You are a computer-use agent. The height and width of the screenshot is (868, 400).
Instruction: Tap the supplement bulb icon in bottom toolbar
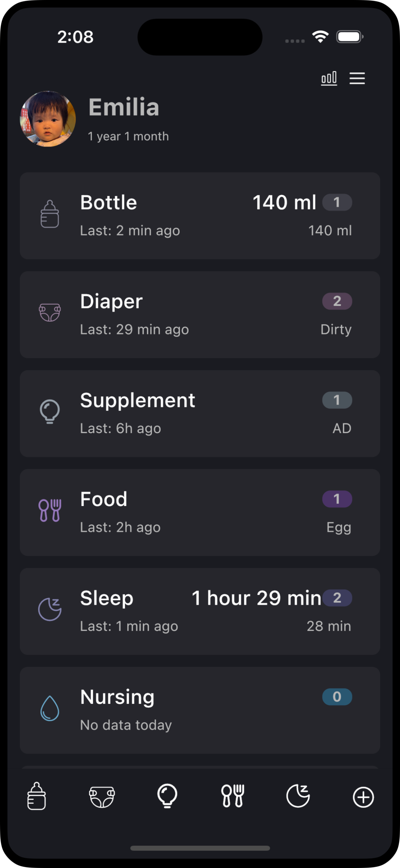point(167,796)
